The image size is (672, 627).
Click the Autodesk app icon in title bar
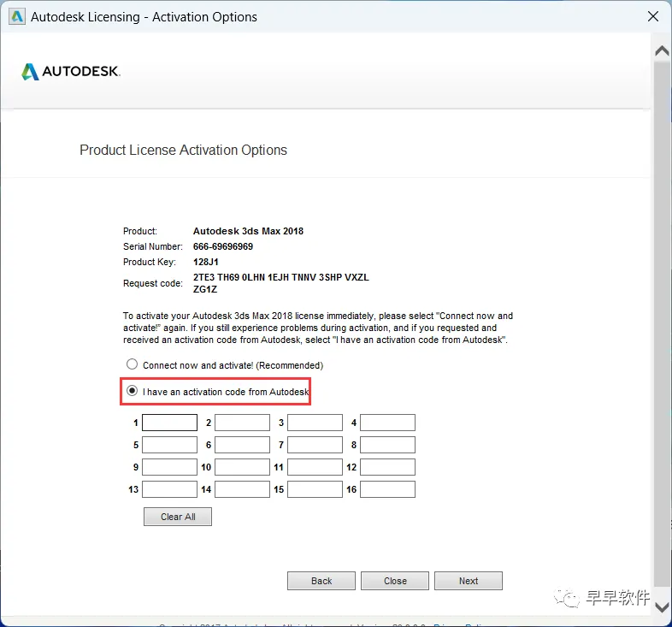(17, 17)
